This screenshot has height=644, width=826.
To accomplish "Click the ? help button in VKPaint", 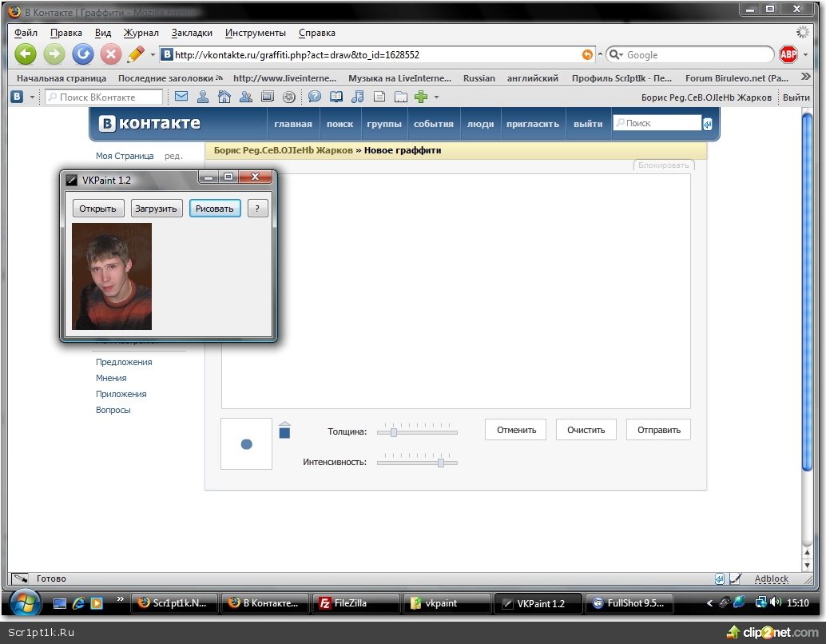I will [x=257, y=209].
